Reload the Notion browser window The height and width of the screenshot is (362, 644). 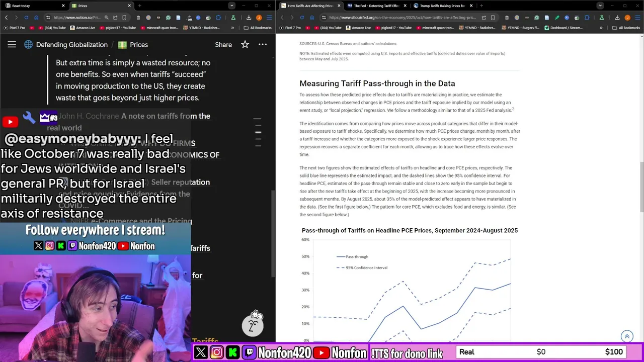26,17
